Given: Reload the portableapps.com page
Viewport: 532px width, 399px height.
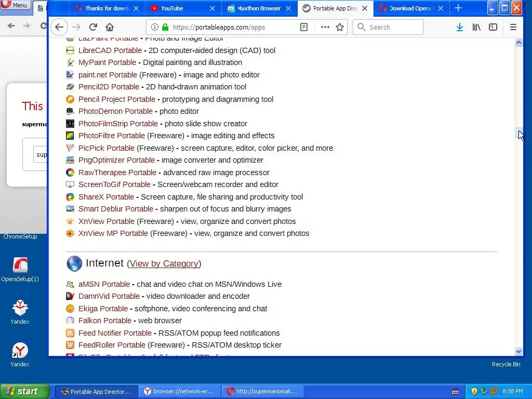Looking at the screenshot, I should [93, 27].
